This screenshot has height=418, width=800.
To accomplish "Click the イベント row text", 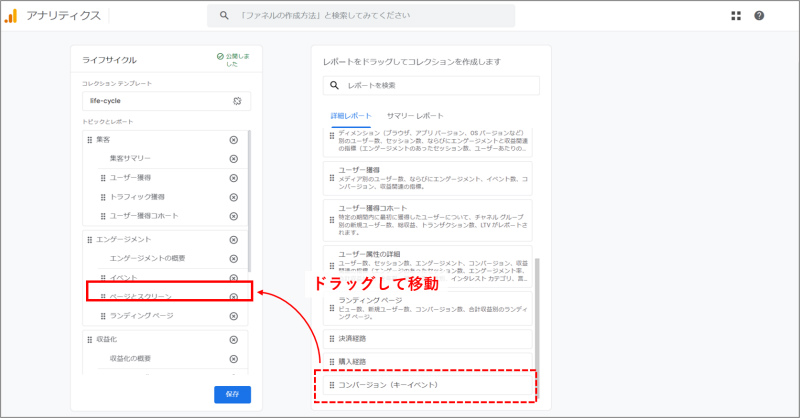I will [123, 278].
